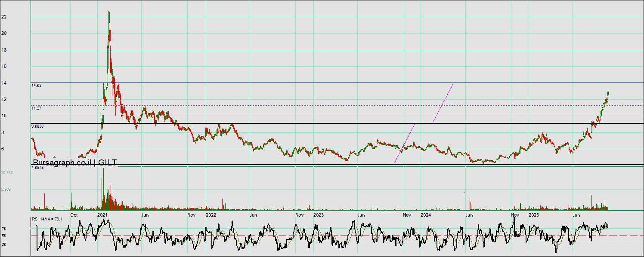Screen dimensions: 644x257
Task: Click the 70 level on RSI axis
Action: (x=4, y=229)
